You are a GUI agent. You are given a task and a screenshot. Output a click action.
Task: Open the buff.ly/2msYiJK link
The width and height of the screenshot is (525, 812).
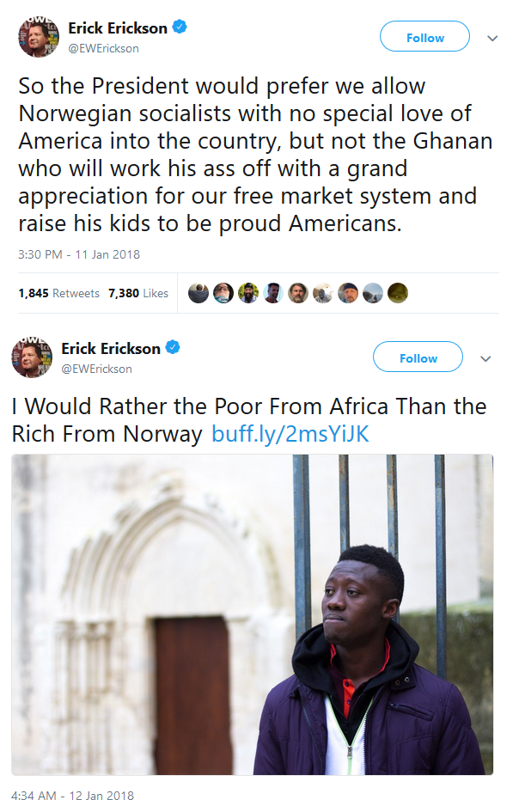(x=290, y=434)
